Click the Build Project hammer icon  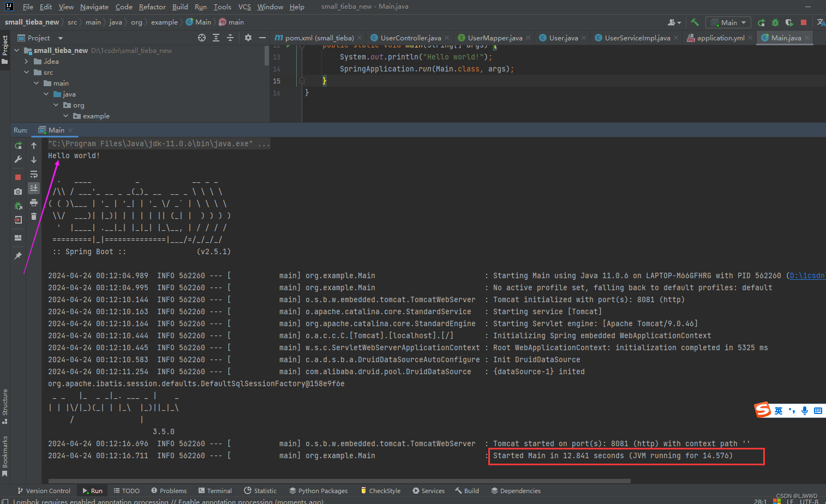click(x=695, y=22)
